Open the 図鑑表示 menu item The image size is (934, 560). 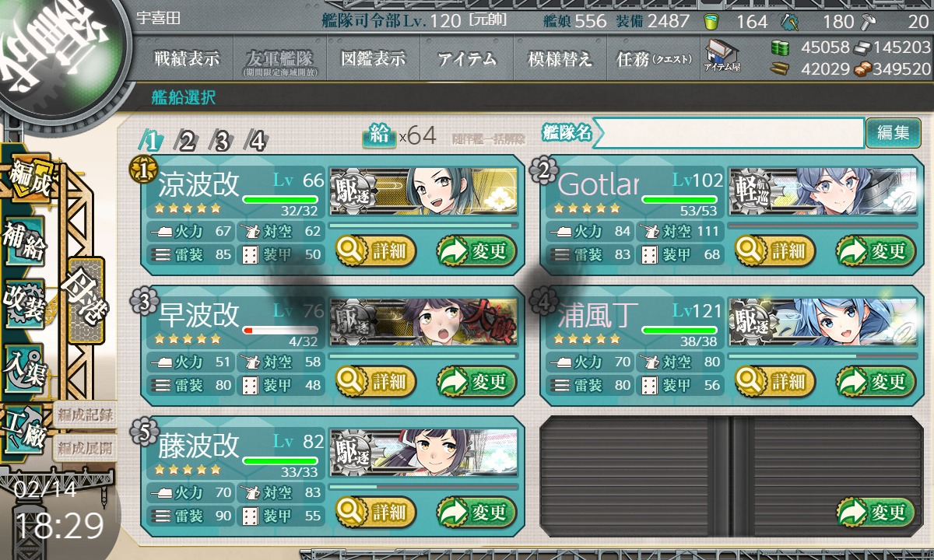pyautogui.click(x=374, y=59)
